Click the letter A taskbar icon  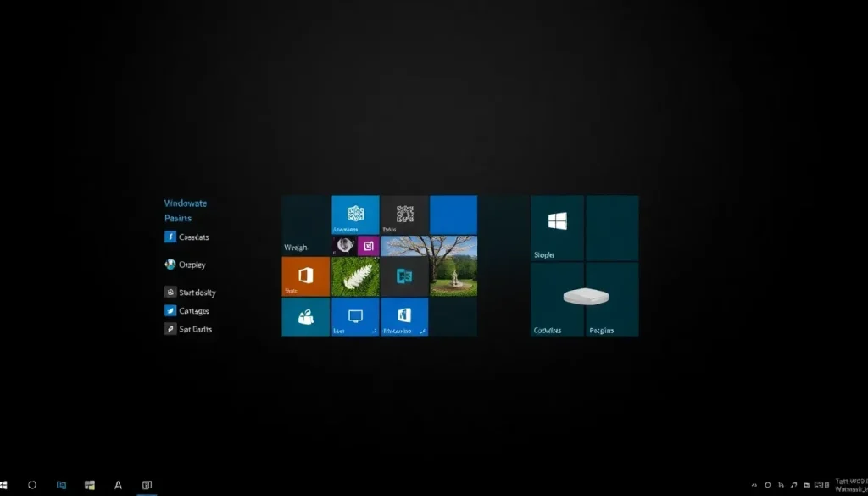(x=118, y=485)
